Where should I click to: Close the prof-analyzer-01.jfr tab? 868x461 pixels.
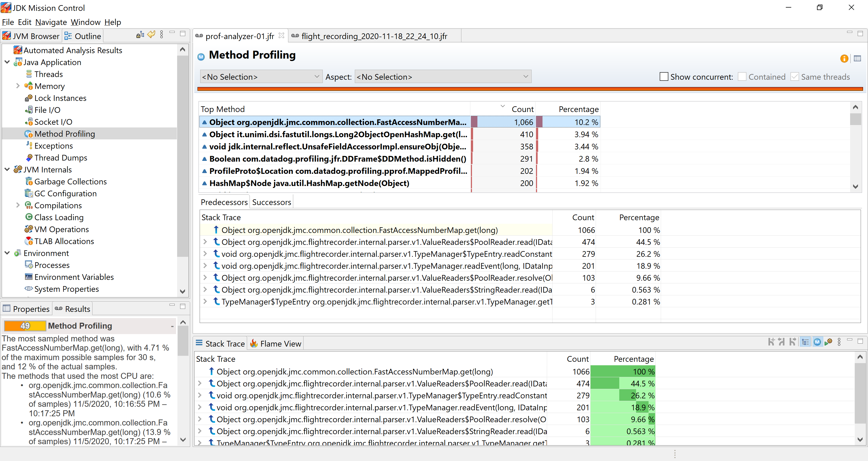(281, 35)
